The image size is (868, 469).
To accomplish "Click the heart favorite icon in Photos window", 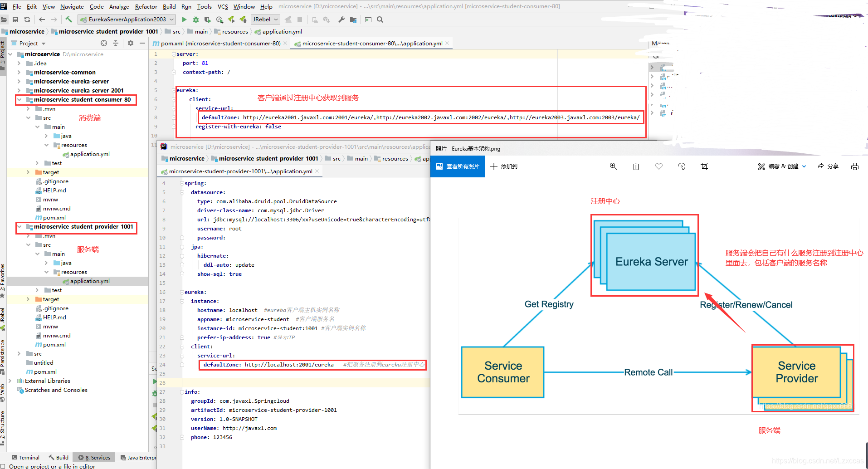I will click(x=659, y=166).
